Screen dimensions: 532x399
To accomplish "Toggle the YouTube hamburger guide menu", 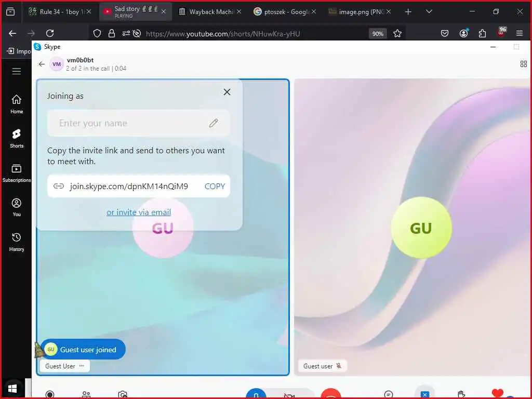I will click(x=16, y=71).
